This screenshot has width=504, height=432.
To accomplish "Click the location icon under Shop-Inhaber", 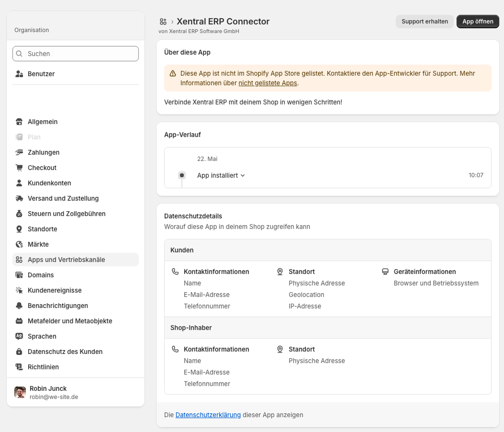I will [280, 349].
